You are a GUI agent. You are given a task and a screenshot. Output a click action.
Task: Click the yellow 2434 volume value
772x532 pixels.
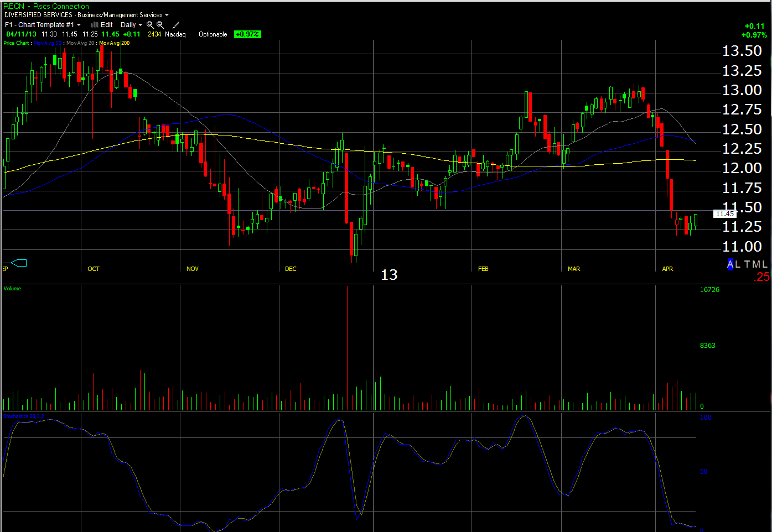click(x=154, y=34)
